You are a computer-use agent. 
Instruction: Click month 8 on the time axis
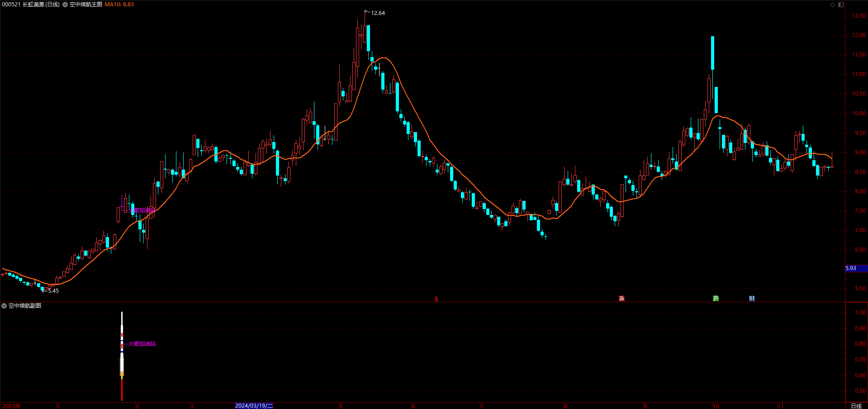pyautogui.click(x=565, y=406)
